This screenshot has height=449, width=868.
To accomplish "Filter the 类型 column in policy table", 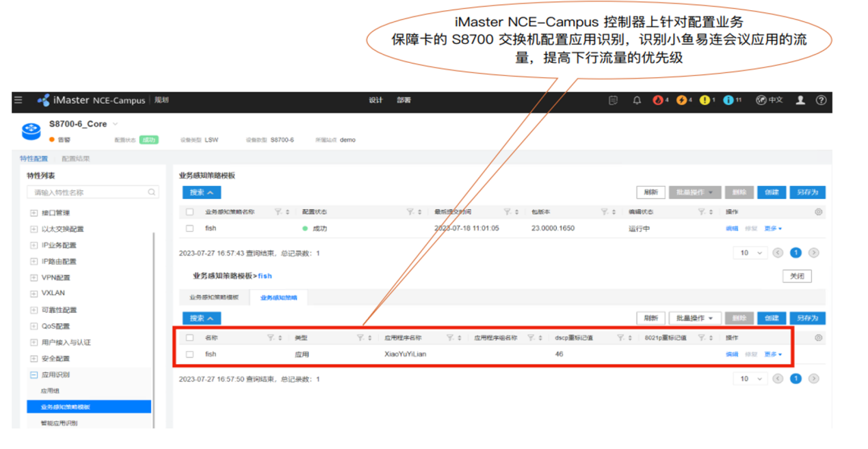I will click(360, 338).
